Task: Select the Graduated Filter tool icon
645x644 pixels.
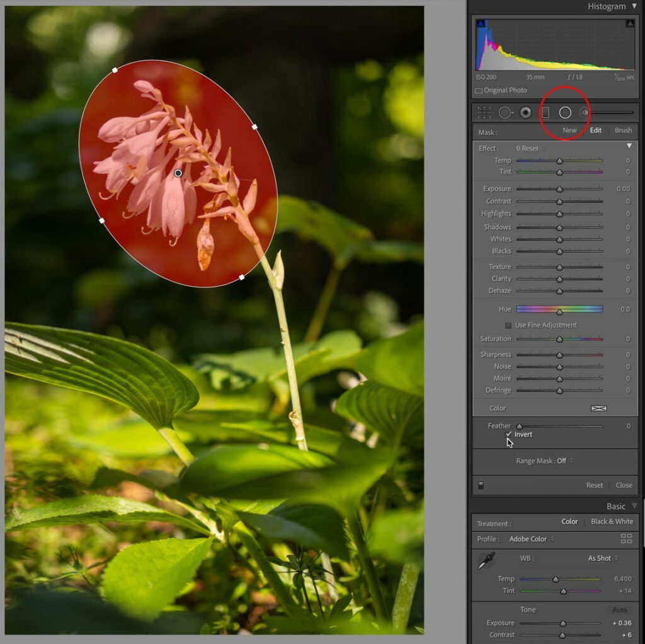Action: coord(545,112)
